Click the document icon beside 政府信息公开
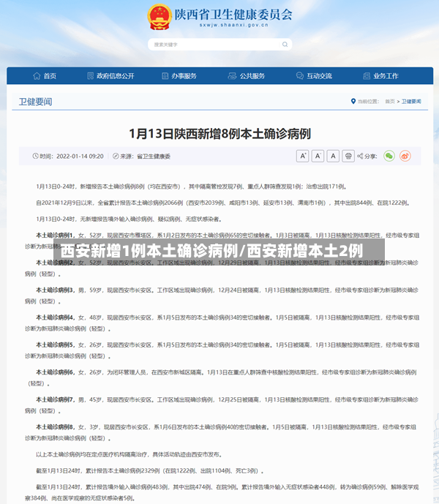The width and height of the screenshot is (439, 504). (x=91, y=76)
